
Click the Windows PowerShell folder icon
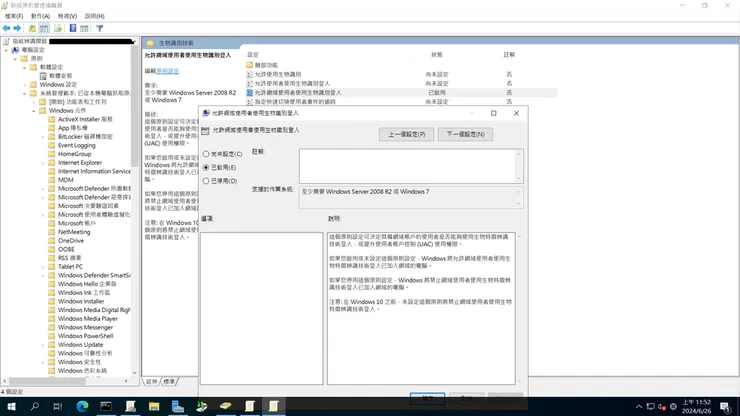click(x=52, y=336)
